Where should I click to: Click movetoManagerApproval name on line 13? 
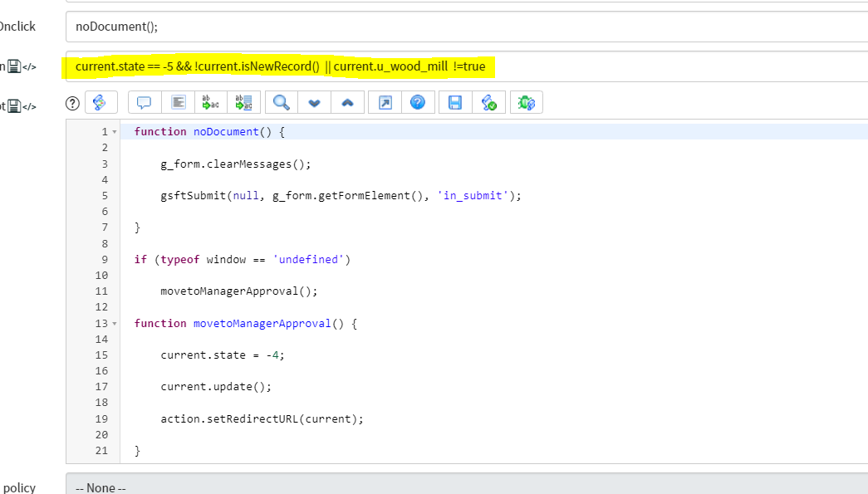[262, 324]
